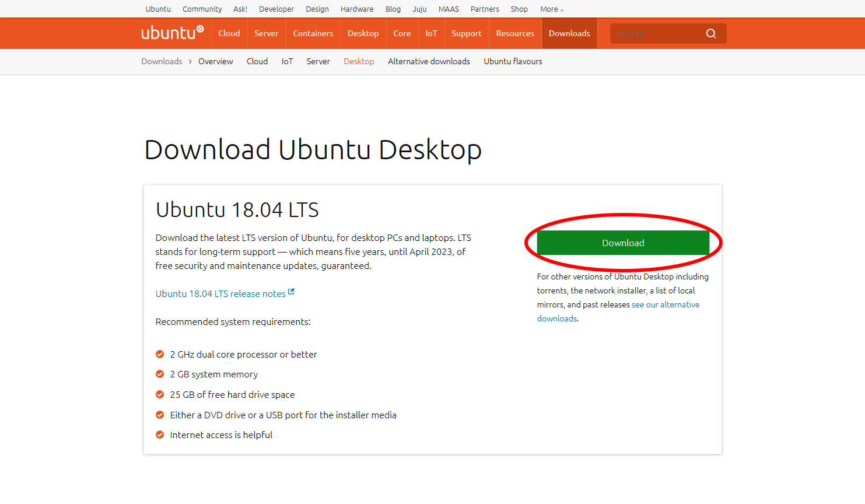Open the Design link in top bar
Viewport: 865px width, 504px height.
(x=317, y=9)
